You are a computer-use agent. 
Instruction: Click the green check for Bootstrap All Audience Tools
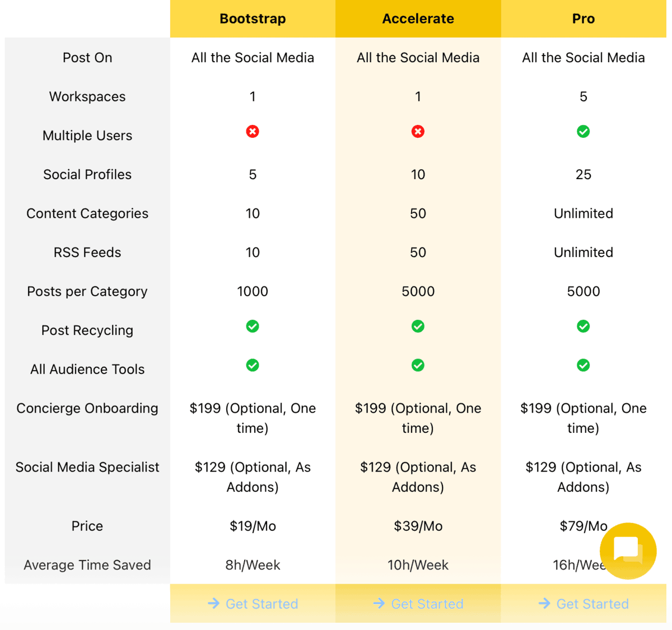(x=253, y=365)
